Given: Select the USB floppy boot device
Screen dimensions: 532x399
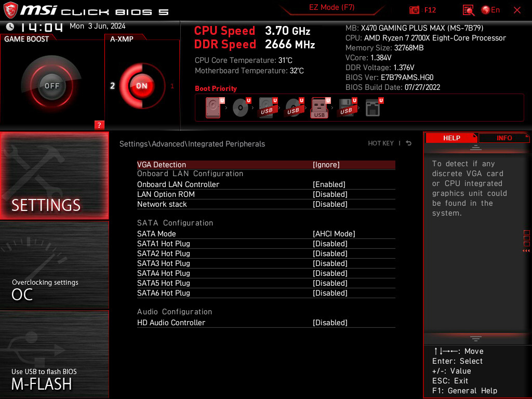Looking at the screenshot, I should coord(347,108).
